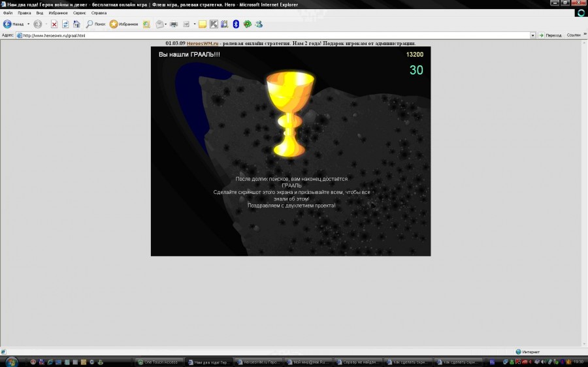Refresh the page using the Refresh icon
Image resolution: width=588 pixels, height=367 pixels.
(x=65, y=24)
